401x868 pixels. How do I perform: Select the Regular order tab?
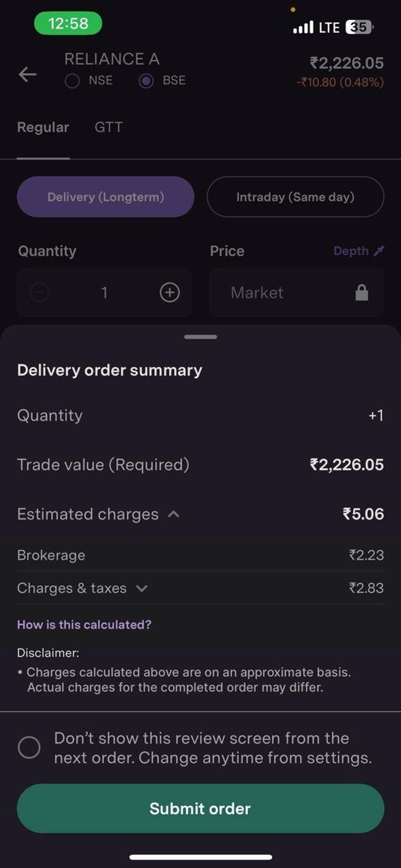pyautogui.click(x=43, y=127)
